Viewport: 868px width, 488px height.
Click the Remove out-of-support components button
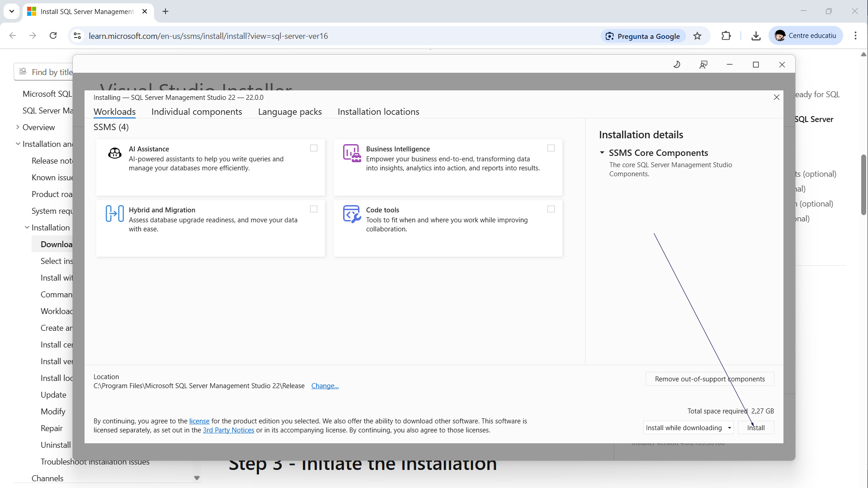click(710, 379)
